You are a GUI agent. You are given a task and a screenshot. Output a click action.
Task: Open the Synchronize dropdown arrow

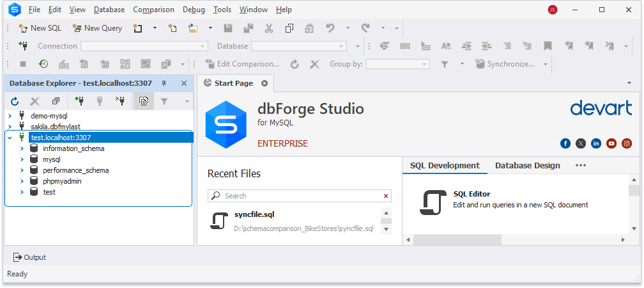[546, 64]
